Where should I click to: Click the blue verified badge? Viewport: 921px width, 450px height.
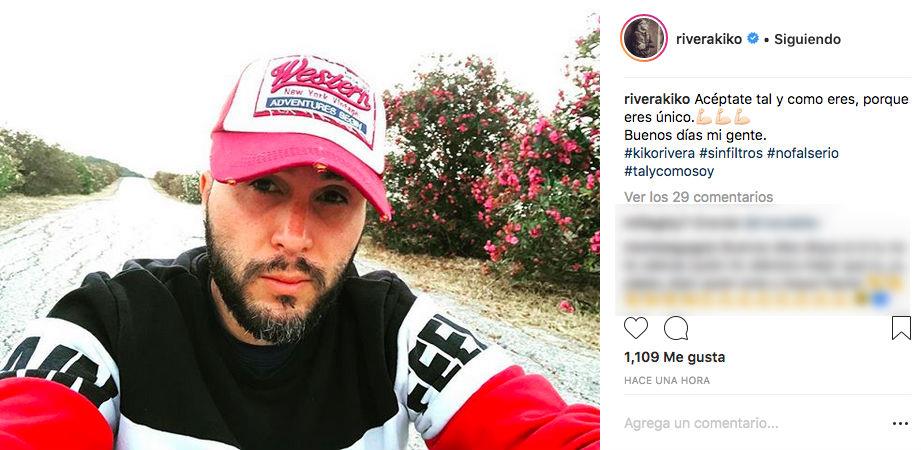pos(752,39)
